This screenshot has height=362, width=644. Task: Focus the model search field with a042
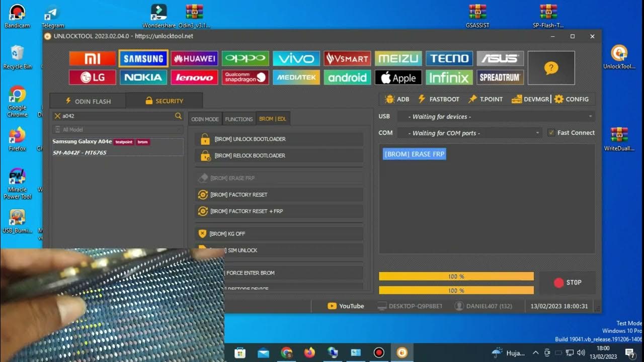[x=118, y=116]
